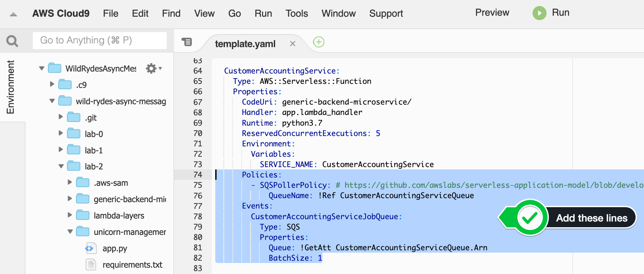
Task: Click the BatchSize: 1 line
Action: pos(295,258)
